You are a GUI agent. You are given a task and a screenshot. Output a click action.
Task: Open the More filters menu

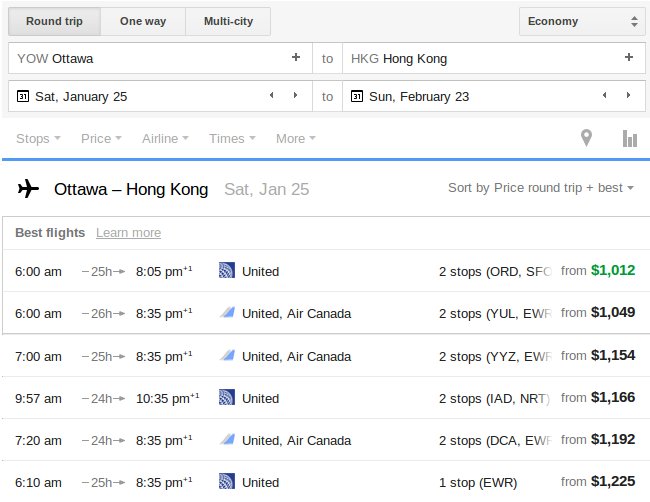click(295, 139)
